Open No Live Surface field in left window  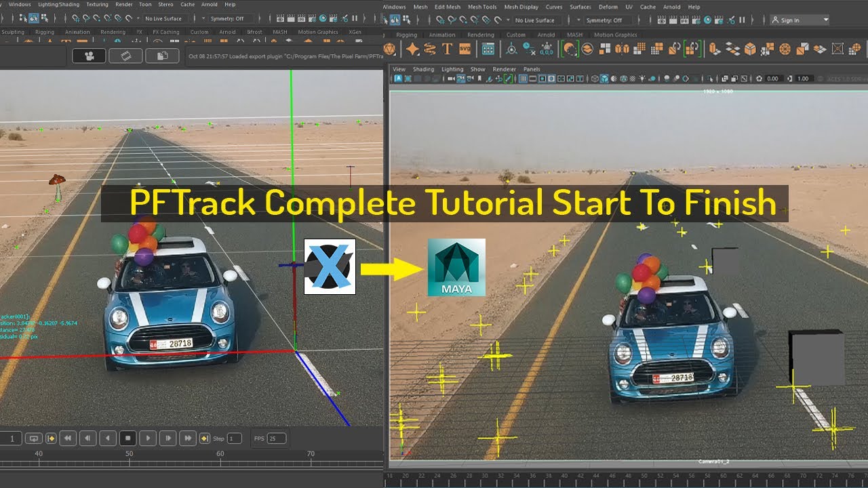[x=166, y=18]
